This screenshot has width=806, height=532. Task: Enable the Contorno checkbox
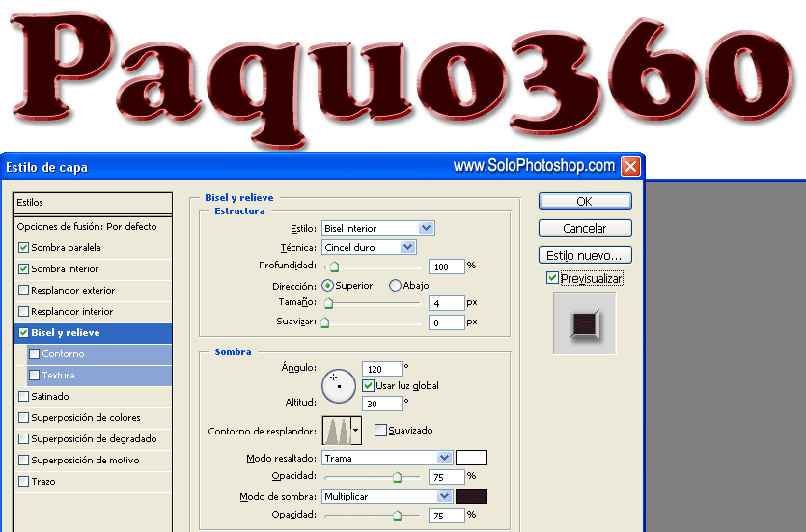35,353
